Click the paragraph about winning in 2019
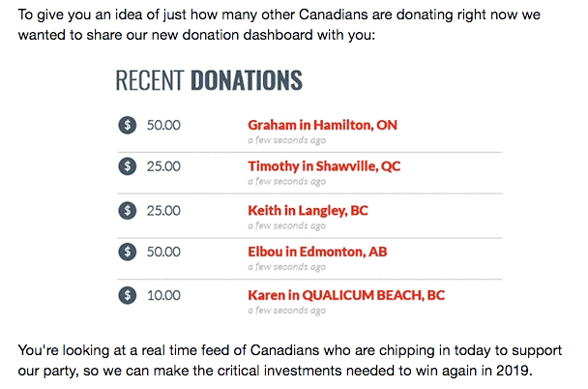588x389 pixels. tap(290, 360)
